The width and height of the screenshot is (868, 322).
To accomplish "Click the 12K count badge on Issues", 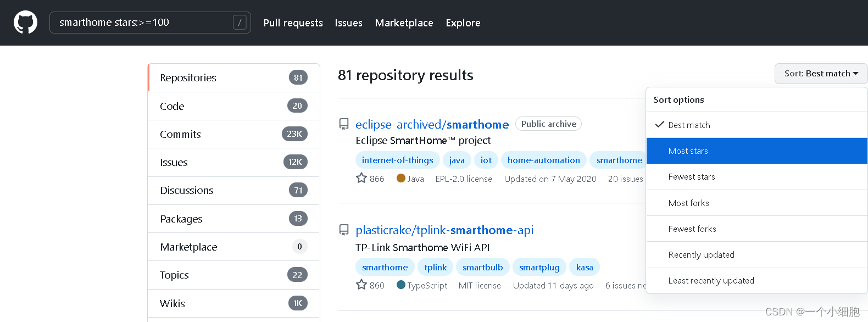I will point(295,162).
